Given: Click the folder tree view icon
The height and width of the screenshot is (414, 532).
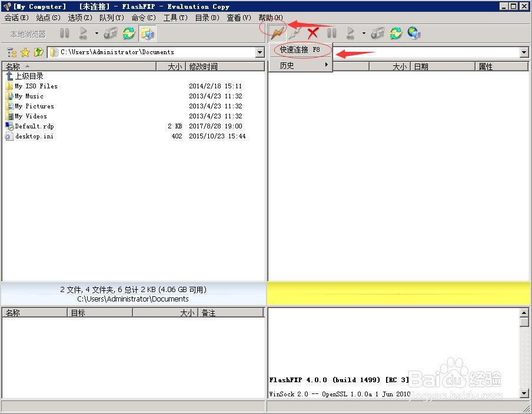Looking at the screenshot, I should [x=12, y=52].
